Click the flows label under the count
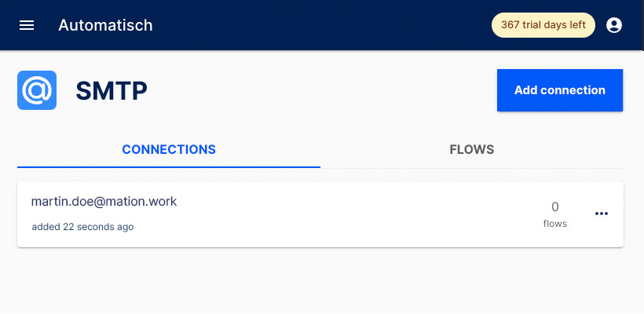The height and width of the screenshot is (314, 644). 555,224
